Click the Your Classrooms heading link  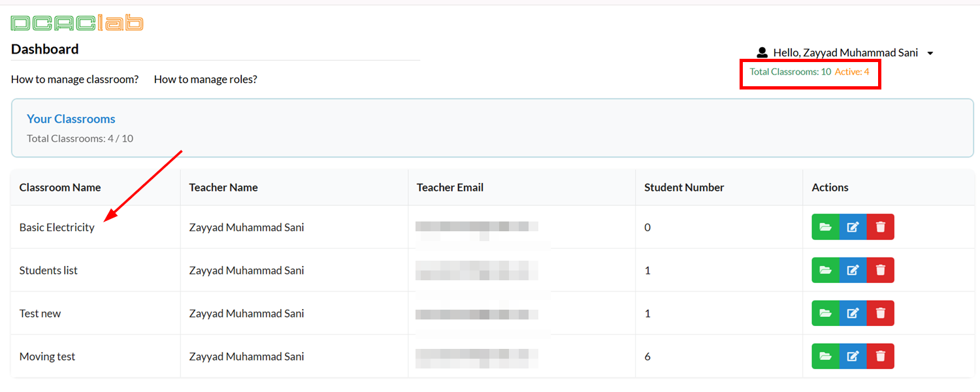[x=71, y=118]
